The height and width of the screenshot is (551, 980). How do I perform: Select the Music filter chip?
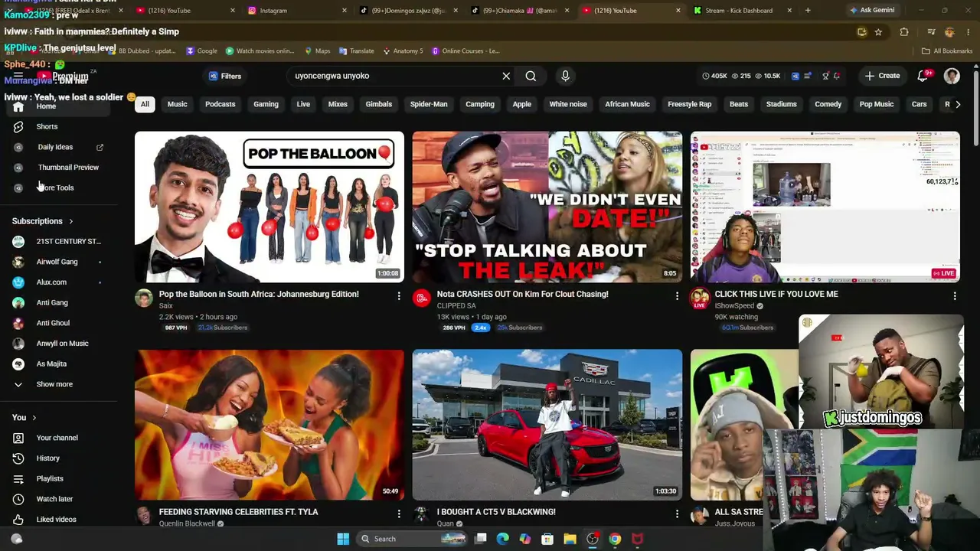177,104
